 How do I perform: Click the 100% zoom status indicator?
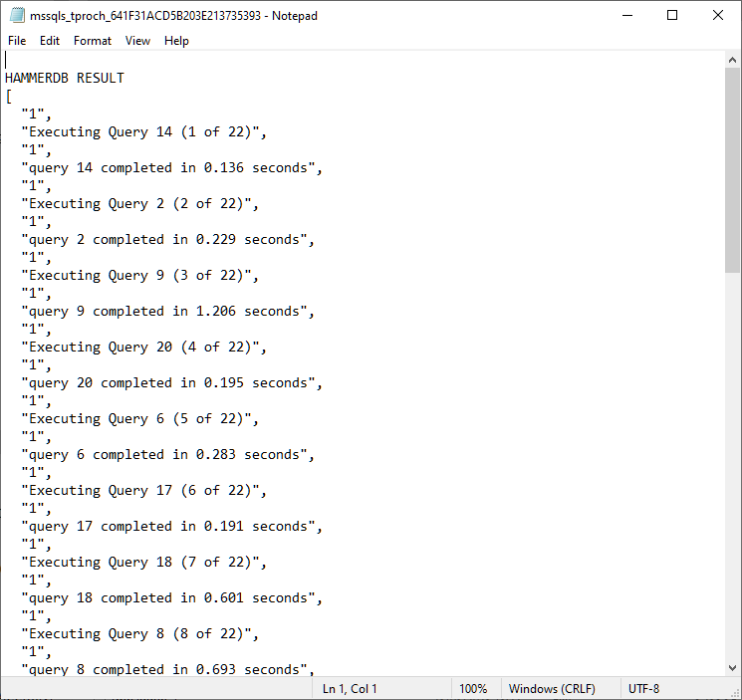473,689
